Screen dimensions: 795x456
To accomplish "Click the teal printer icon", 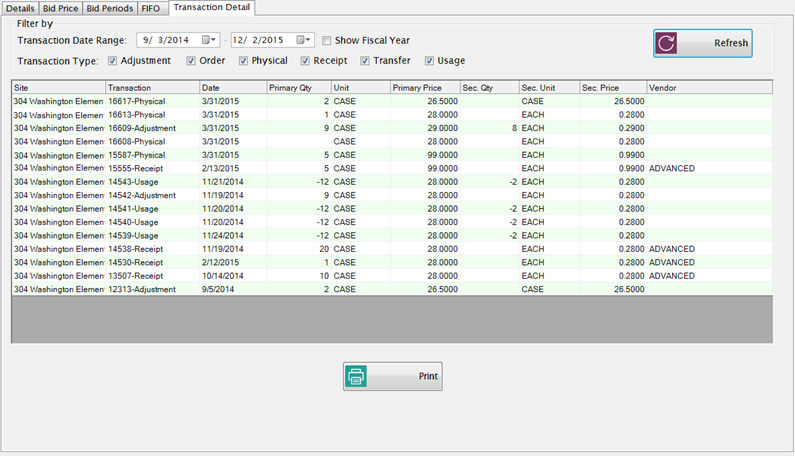I will (357, 377).
